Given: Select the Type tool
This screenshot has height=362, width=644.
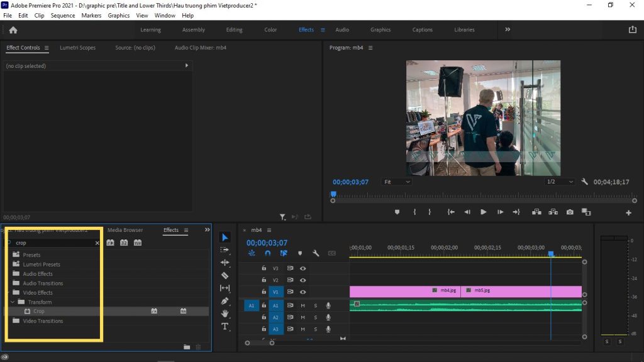Looking at the screenshot, I should [x=226, y=326].
